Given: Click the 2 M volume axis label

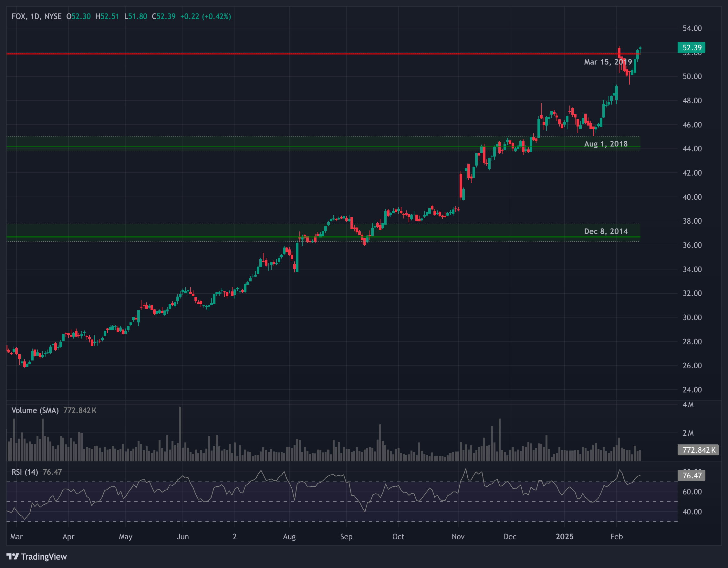Looking at the screenshot, I should (x=688, y=433).
